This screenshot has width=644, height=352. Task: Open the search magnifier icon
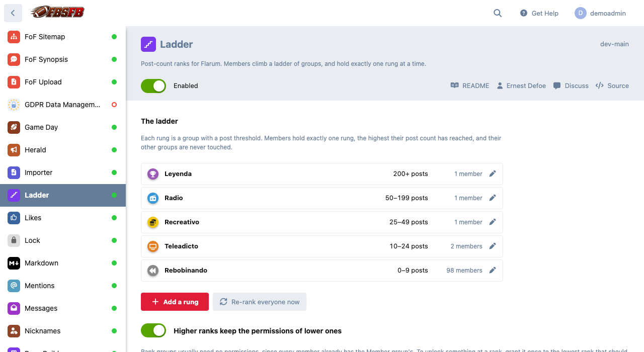click(498, 13)
